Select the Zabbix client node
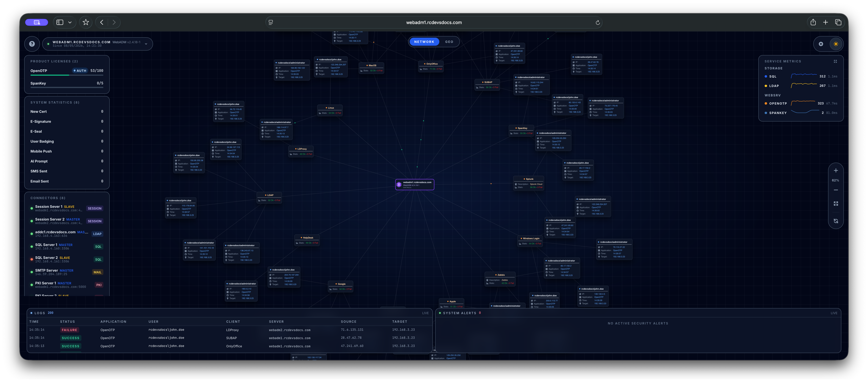Viewport: 868px width, 386px height. pyautogui.click(x=500, y=279)
